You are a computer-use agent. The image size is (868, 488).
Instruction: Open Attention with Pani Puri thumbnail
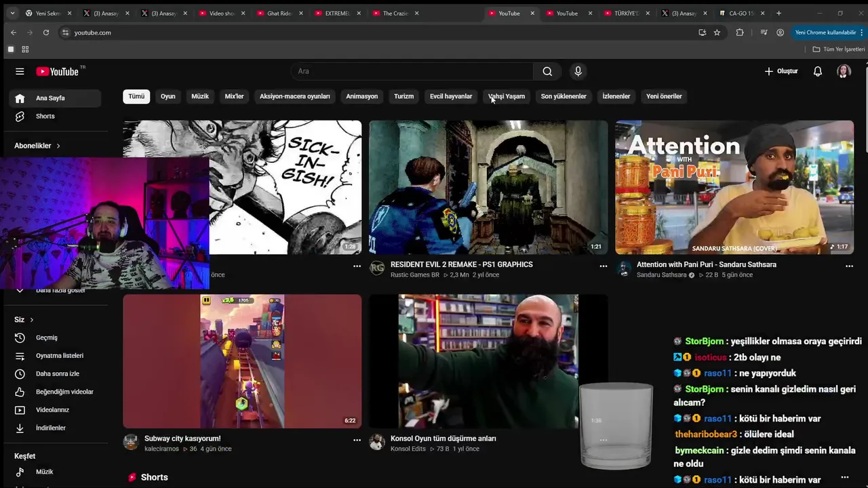click(x=734, y=188)
